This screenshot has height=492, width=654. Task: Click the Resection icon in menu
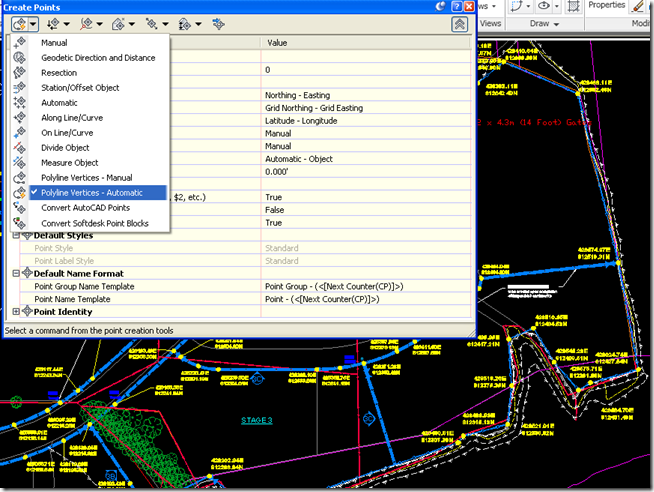click(x=20, y=73)
